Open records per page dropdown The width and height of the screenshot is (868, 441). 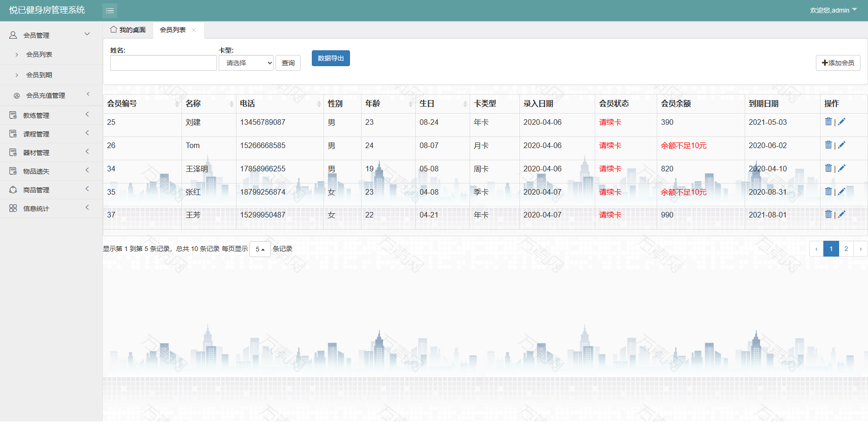pyautogui.click(x=260, y=249)
